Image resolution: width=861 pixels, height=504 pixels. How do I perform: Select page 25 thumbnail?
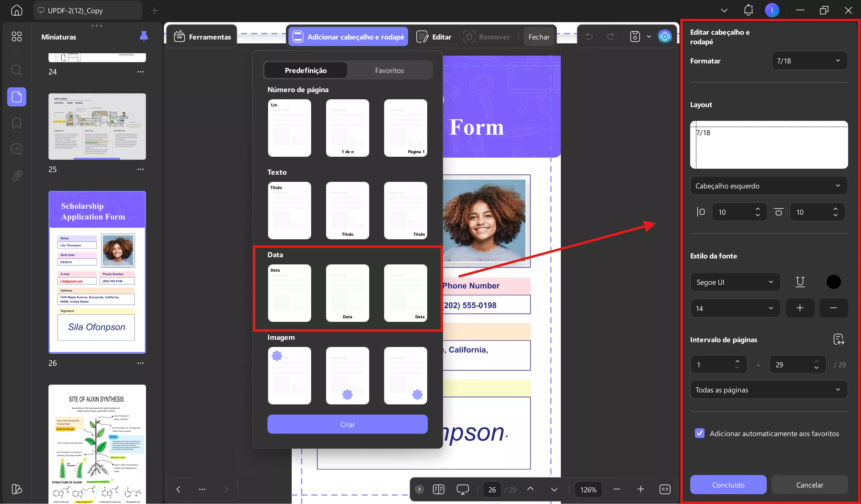97,127
